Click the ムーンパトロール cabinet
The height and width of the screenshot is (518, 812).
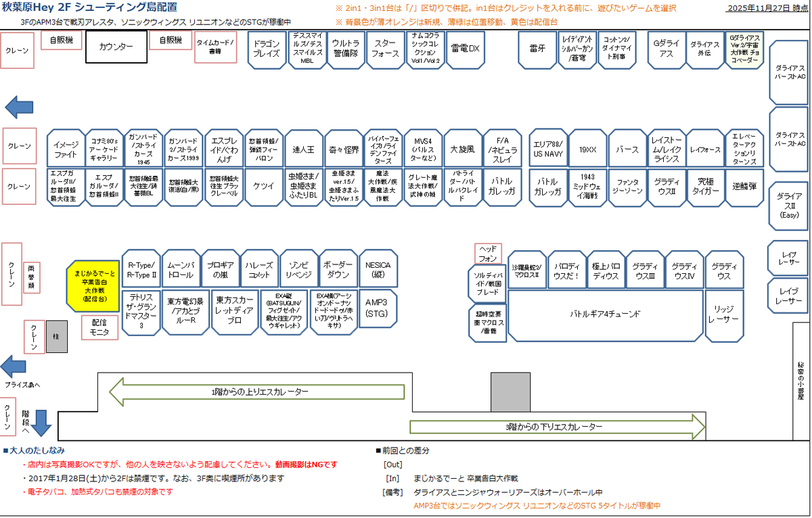[181, 269]
